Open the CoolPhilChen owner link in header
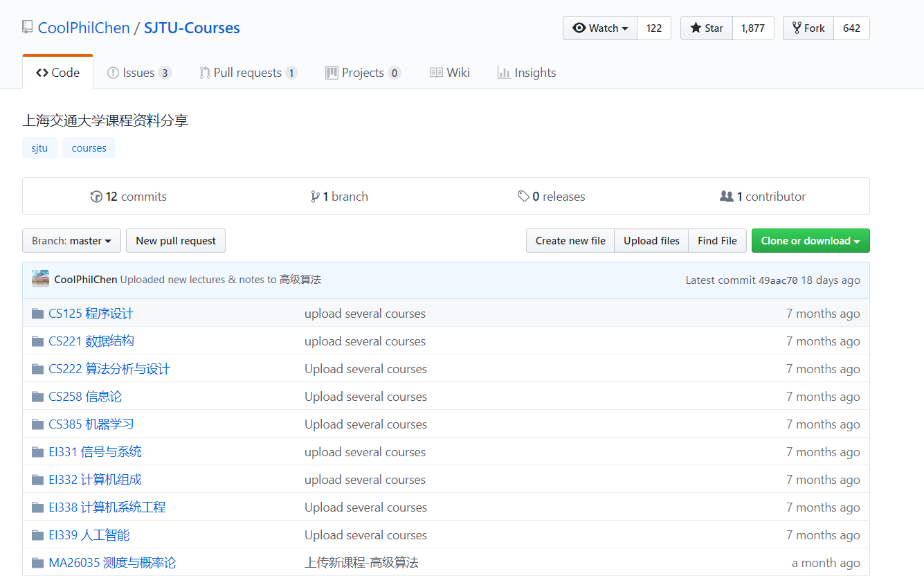Viewport: 924px width, 576px height. pos(84,28)
